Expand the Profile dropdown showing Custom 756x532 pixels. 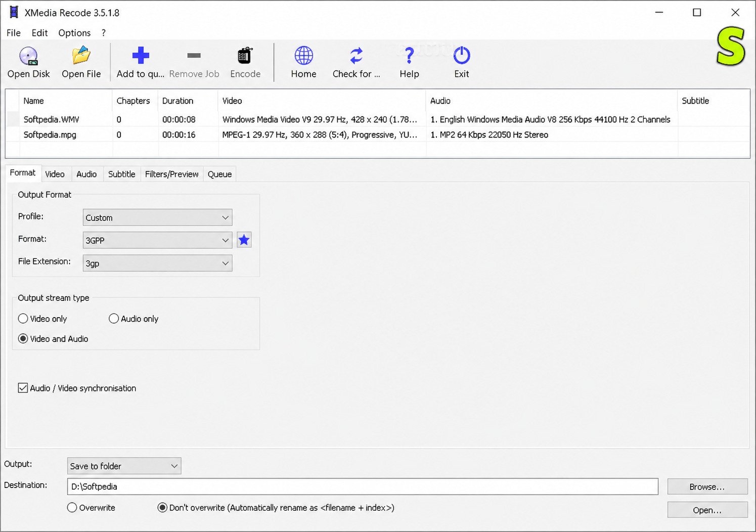tap(157, 217)
